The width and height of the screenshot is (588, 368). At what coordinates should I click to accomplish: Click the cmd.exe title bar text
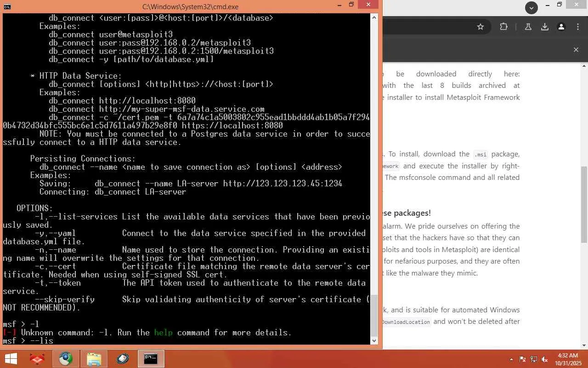pyautogui.click(x=191, y=7)
